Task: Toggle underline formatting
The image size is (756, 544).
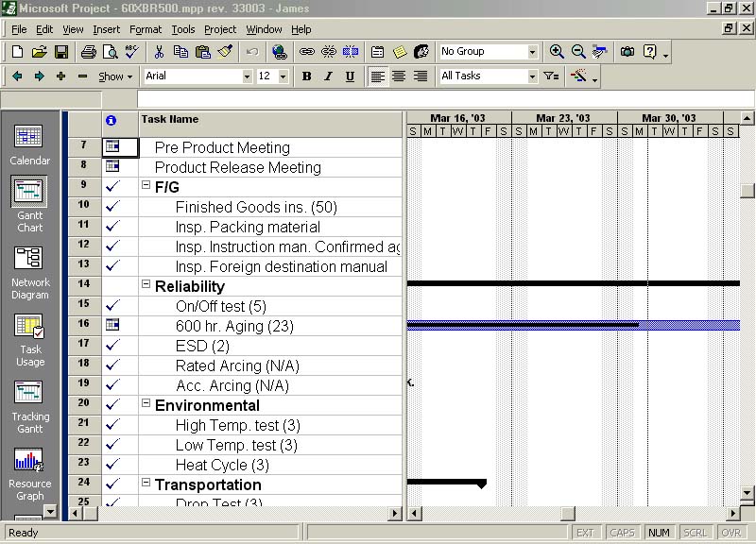Action: tap(350, 76)
